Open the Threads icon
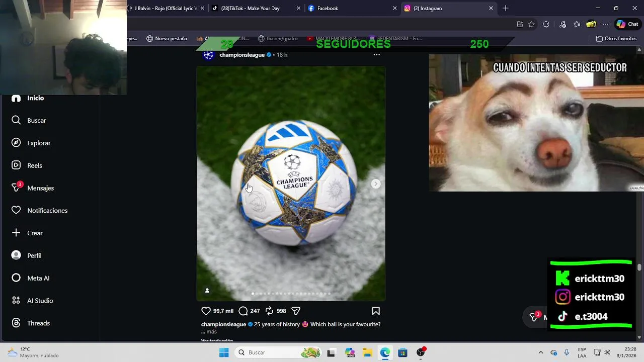Viewport: 644px width, 362px height. pyautogui.click(x=16, y=323)
